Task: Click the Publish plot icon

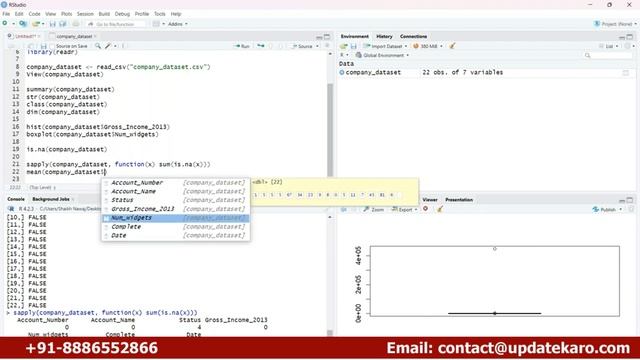Action: coord(604,209)
